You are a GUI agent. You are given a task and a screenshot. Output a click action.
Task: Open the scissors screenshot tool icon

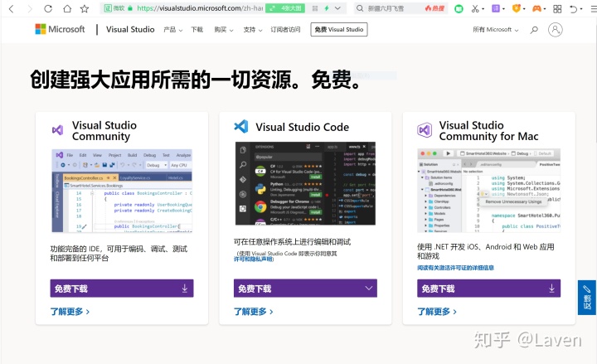coord(475,8)
